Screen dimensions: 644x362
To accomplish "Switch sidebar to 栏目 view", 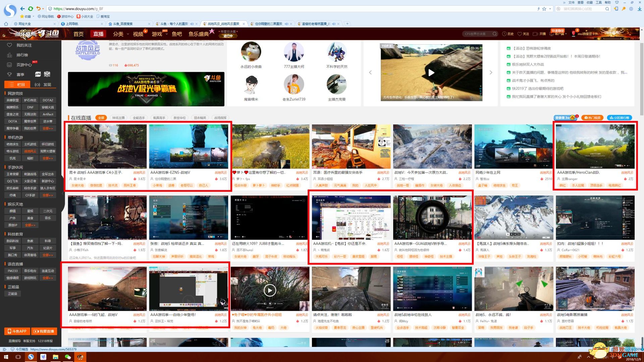I will (x=17, y=84).
